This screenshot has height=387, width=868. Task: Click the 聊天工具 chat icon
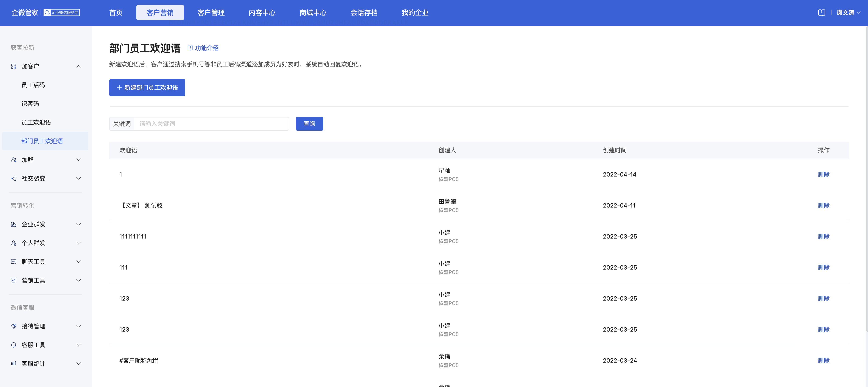pyautogui.click(x=13, y=262)
